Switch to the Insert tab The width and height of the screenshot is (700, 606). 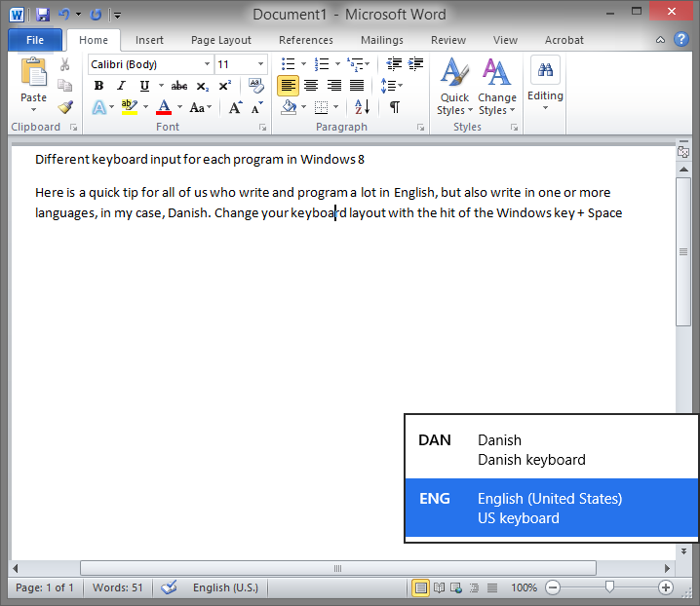149,40
